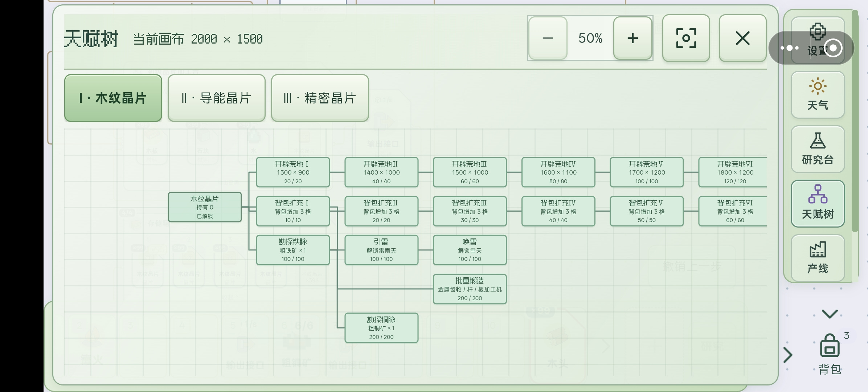Click the 50% zoom level value

(590, 38)
